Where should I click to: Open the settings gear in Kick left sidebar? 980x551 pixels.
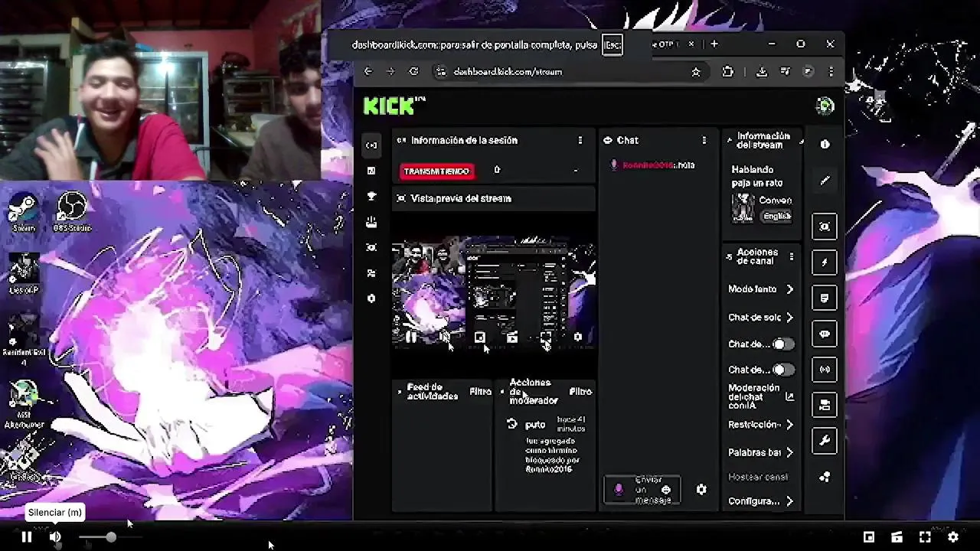coord(371,298)
